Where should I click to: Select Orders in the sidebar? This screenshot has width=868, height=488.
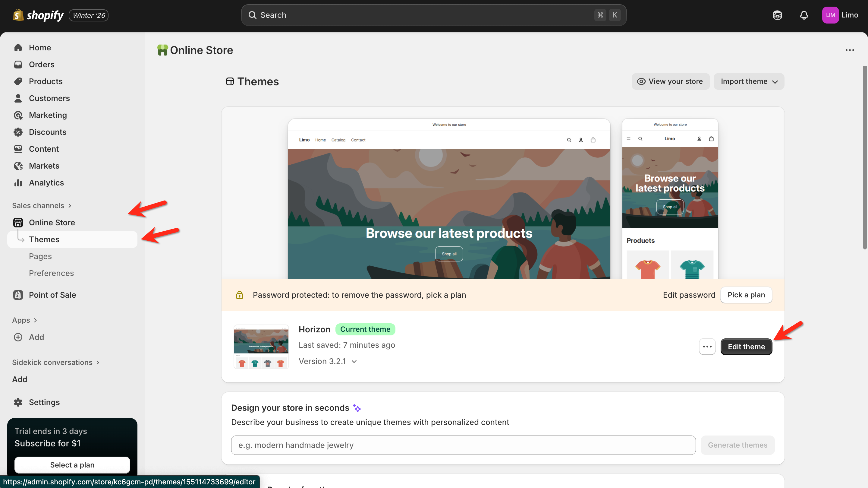click(42, 64)
